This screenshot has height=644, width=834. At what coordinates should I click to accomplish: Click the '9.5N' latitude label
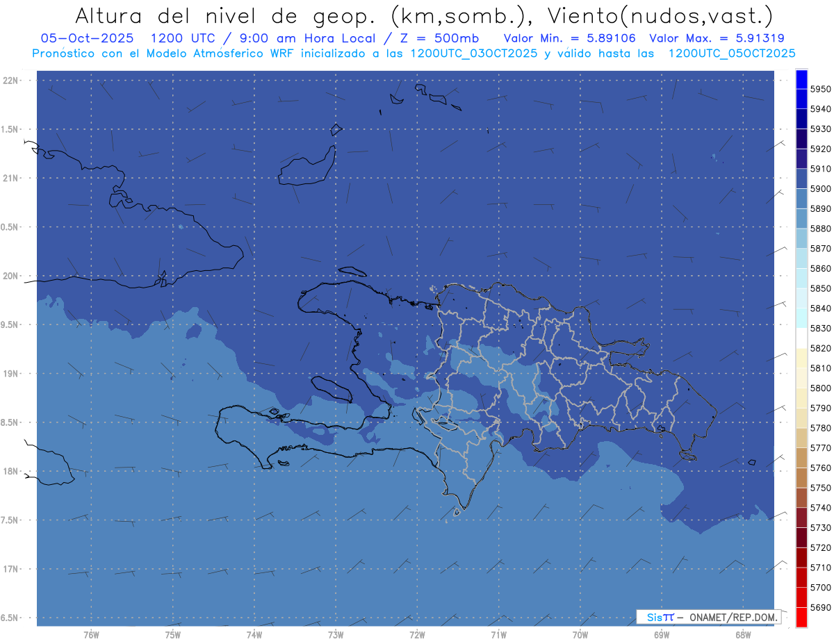click(10, 324)
